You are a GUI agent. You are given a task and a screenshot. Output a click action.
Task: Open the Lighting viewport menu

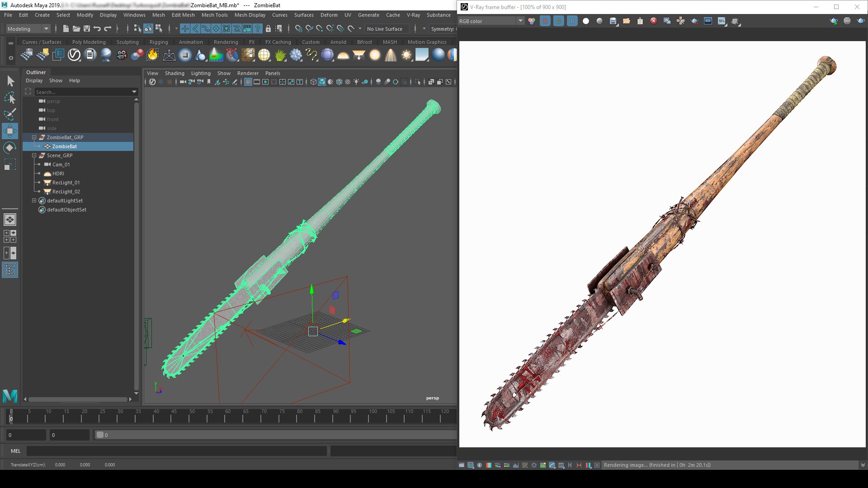pos(201,73)
